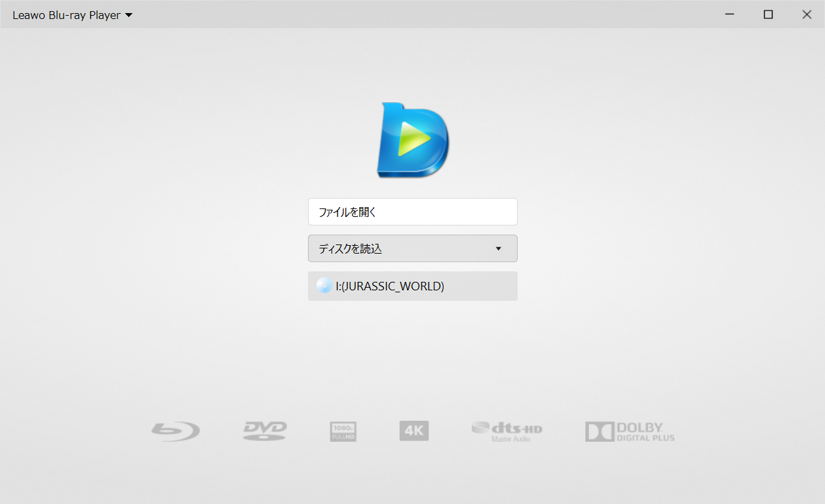825x504 pixels.
Task: Maximize the Leawo Blu-ray Player window
Action: [768, 14]
